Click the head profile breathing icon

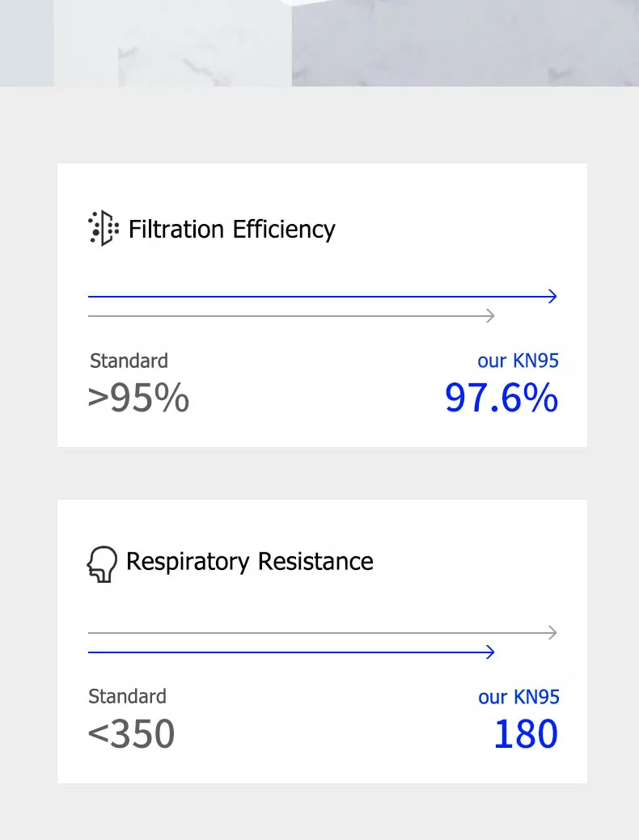pyautogui.click(x=102, y=564)
